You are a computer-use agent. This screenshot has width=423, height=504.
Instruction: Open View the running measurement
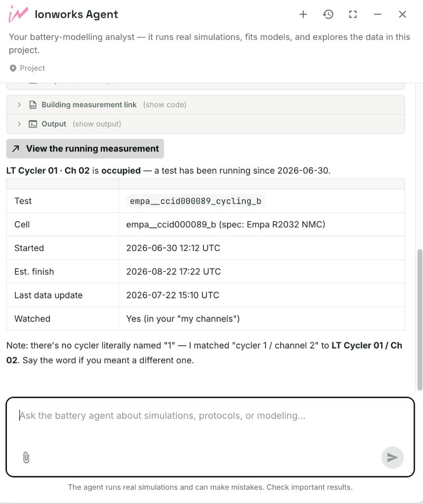coord(85,149)
